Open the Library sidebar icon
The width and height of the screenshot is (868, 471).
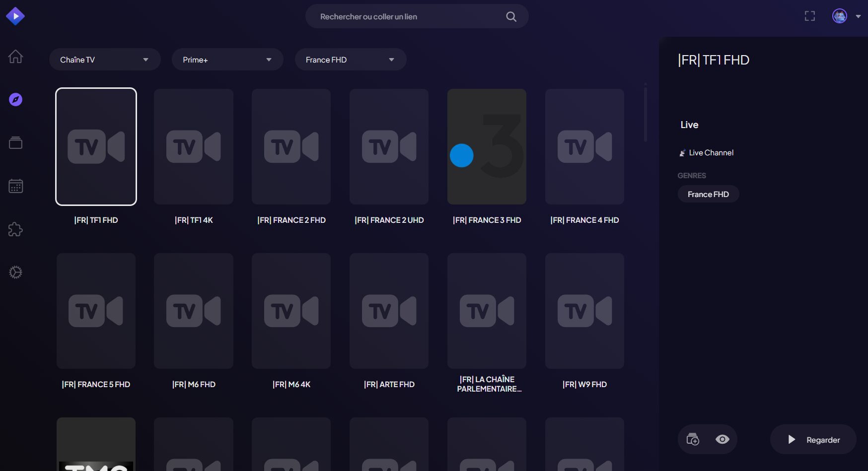(15, 143)
